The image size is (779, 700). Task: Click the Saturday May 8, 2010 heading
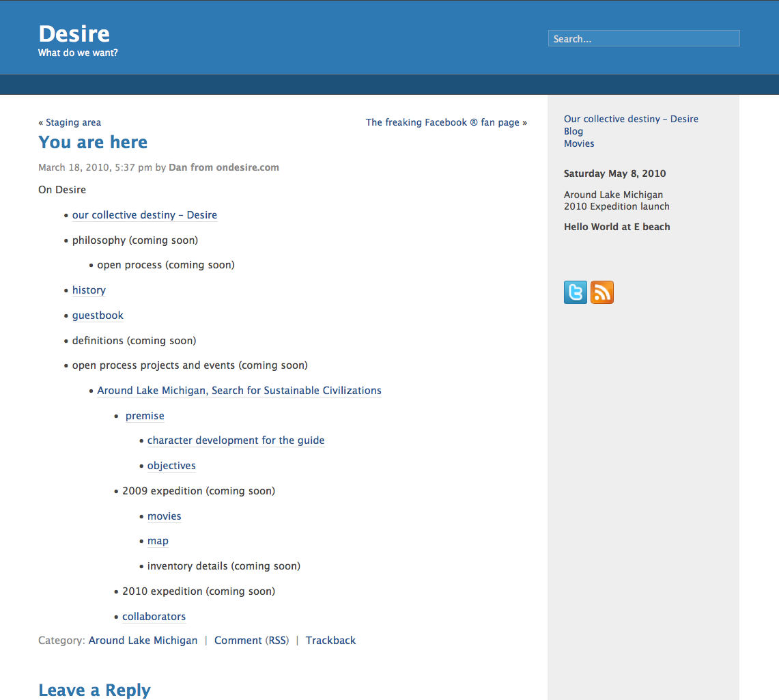point(615,173)
